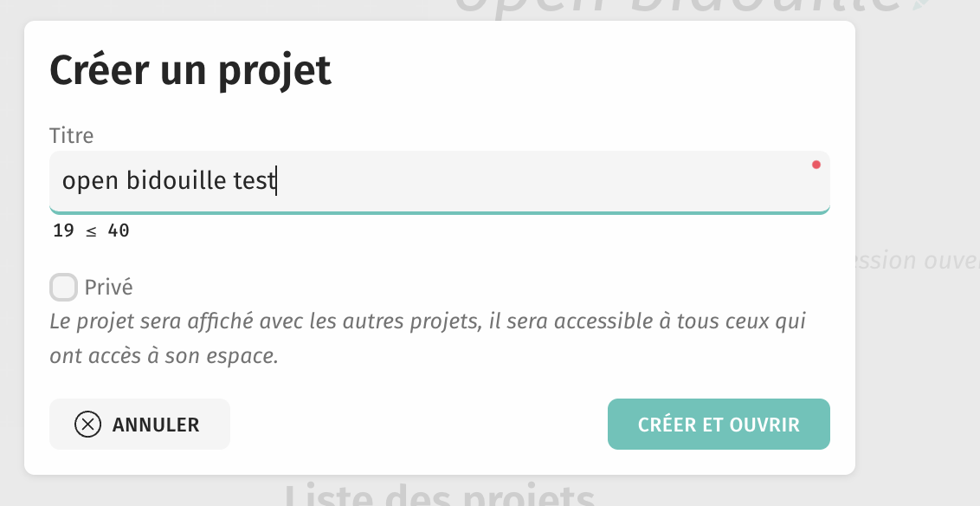Tick the Privé checkbox

click(x=64, y=287)
